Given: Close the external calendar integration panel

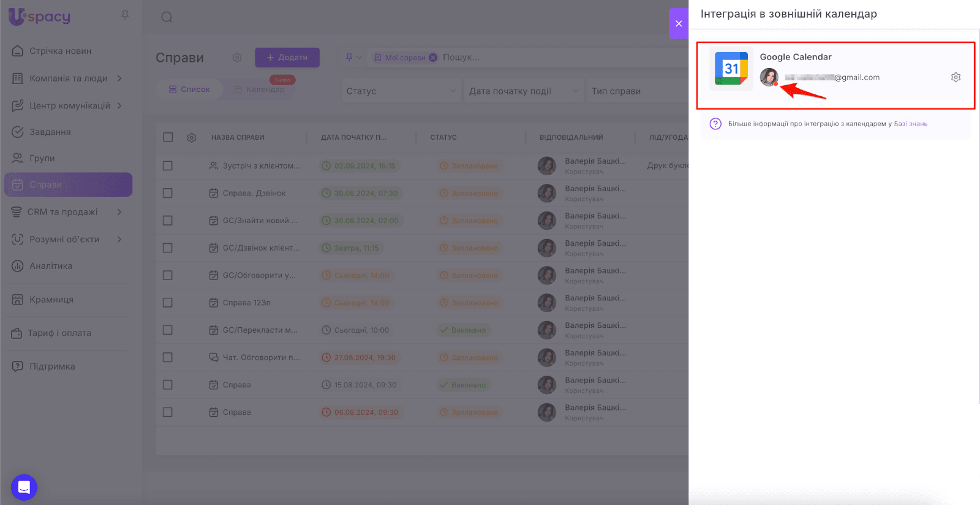Looking at the screenshot, I should pos(679,24).
